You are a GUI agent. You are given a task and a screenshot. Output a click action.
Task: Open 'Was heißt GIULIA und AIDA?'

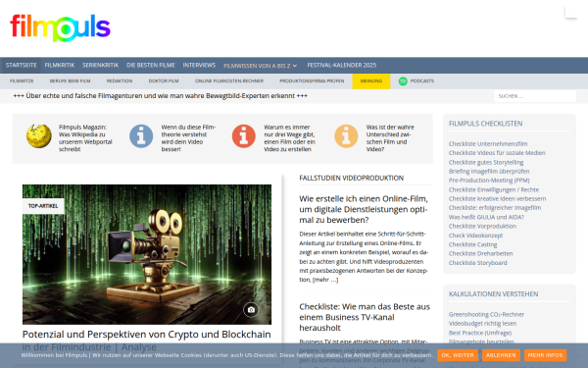coord(486,217)
